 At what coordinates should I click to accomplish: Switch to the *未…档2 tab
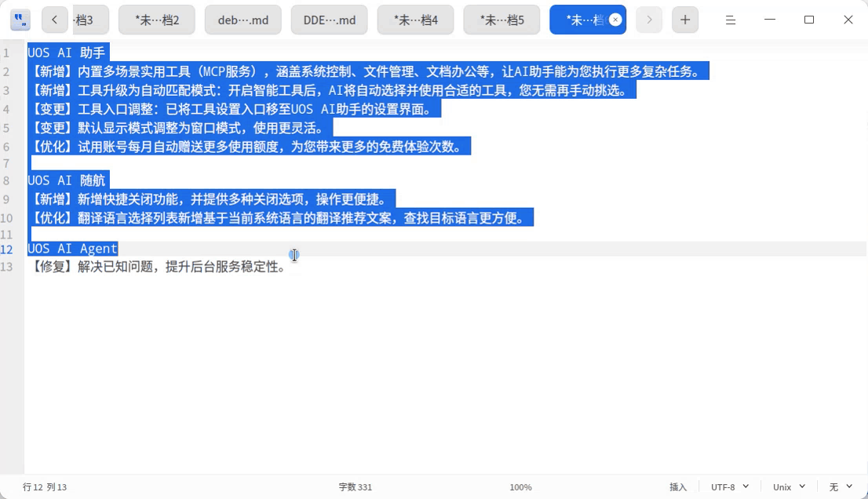(157, 20)
